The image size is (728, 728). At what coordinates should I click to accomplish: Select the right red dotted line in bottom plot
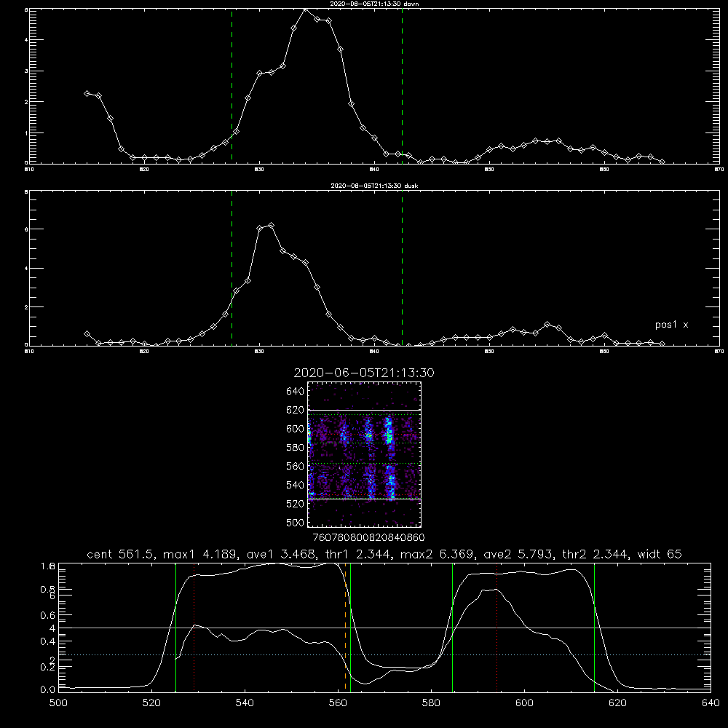pos(496,628)
